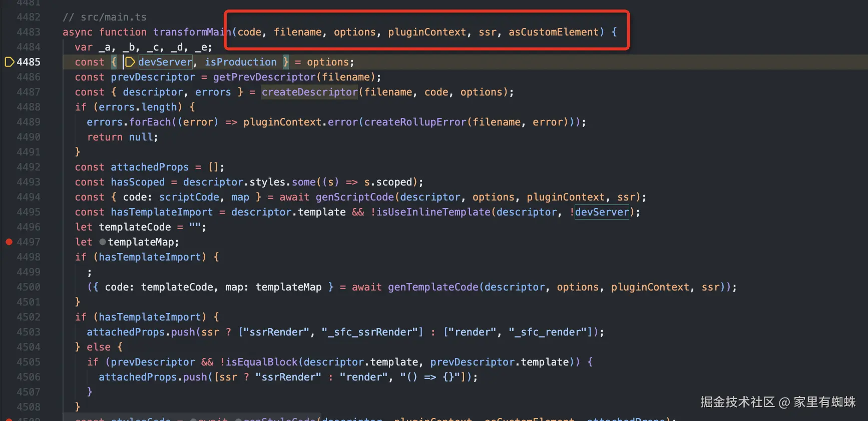This screenshot has width=868, height=421.
Task: Click the boxed devServer on line 4495
Action: [x=602, y=212]
